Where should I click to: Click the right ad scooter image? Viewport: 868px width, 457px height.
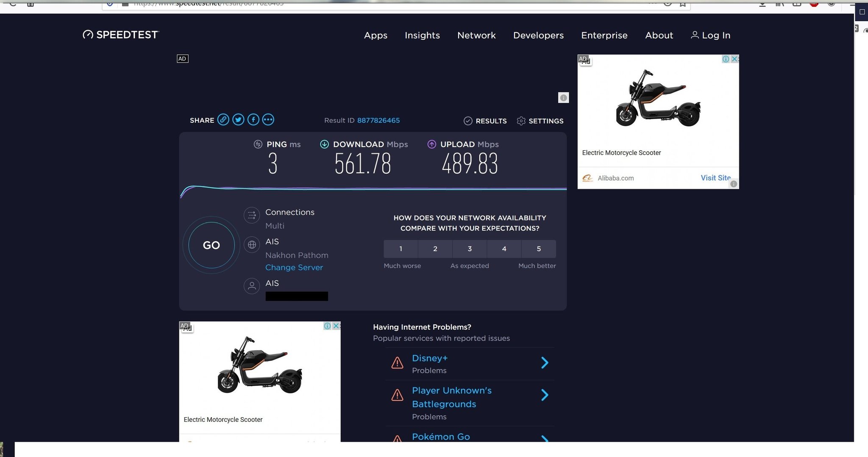click(658, 98)
